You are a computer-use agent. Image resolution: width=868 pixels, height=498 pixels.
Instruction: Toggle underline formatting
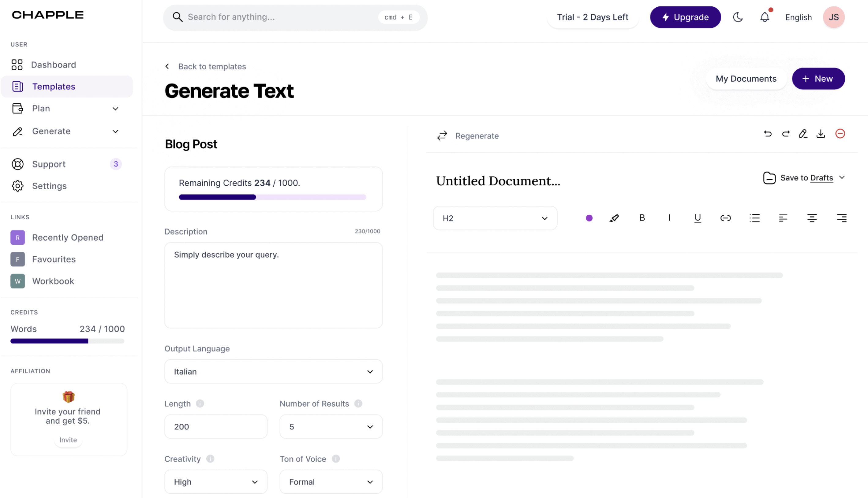click(697, 218)
